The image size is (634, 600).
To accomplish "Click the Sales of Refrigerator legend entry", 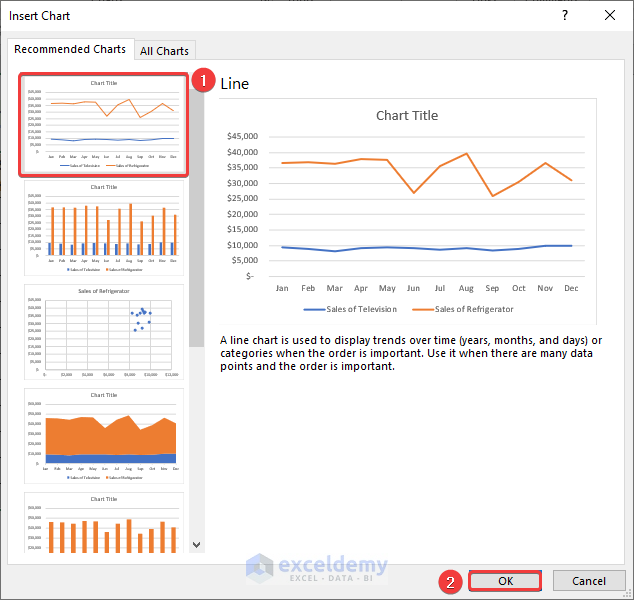I will point(463,309).
